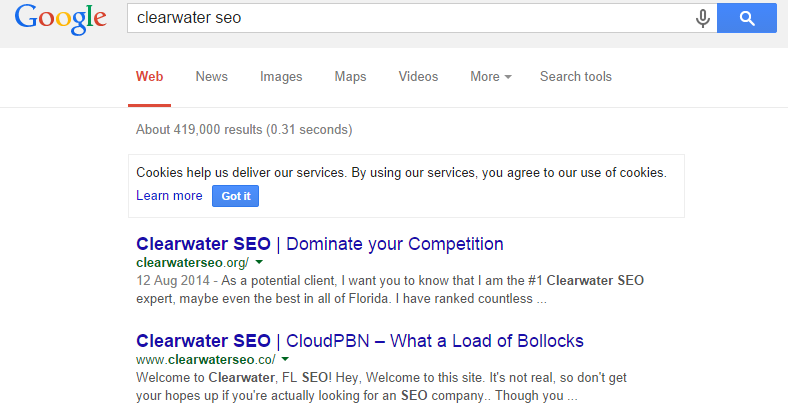Screen dimensions: 788x419
Task: Click the clearwaterseo.org green URL
Action: (192, 263)
